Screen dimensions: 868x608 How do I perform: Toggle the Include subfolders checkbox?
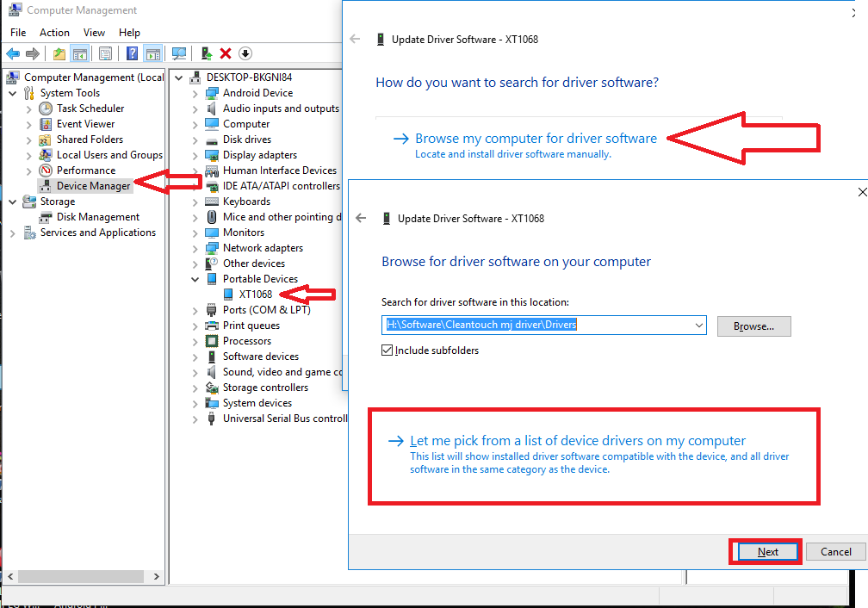386,350
